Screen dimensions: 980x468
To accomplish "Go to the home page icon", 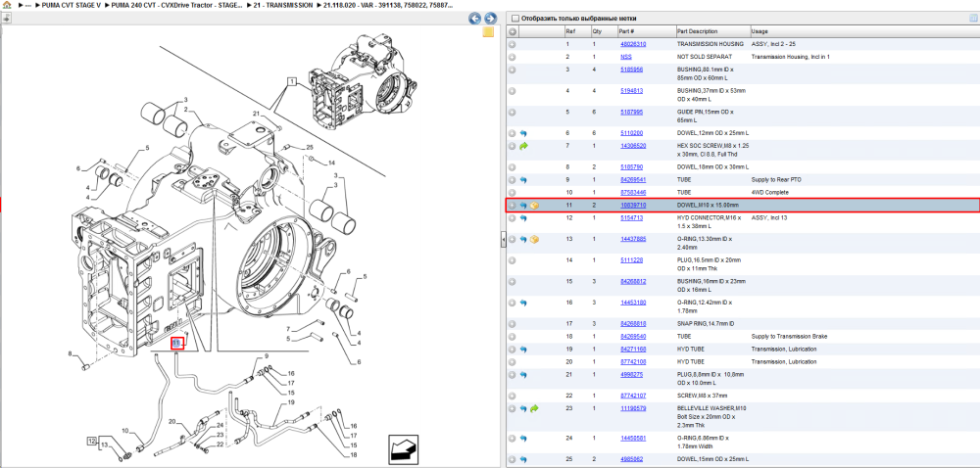I will click(7, 4).
